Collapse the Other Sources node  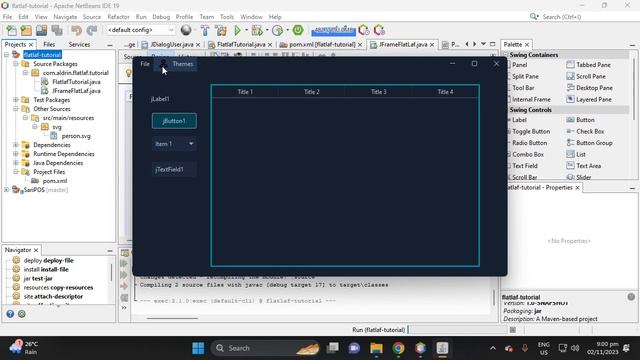pos(16,109)
